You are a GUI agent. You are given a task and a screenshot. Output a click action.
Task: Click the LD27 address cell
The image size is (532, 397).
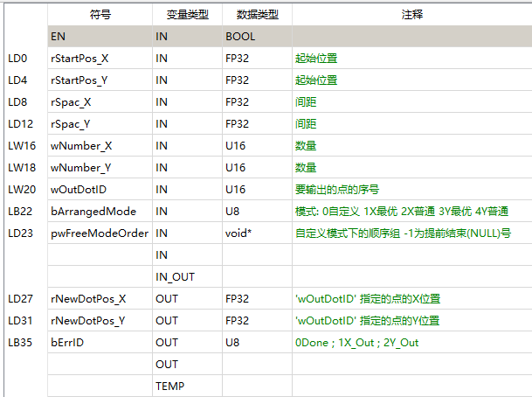click(26, 298)
